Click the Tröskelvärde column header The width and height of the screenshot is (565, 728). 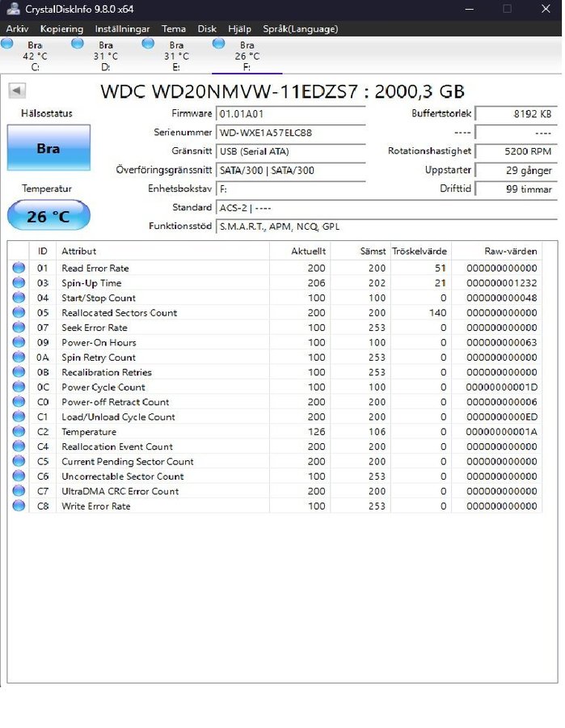(x=419, y=252)
